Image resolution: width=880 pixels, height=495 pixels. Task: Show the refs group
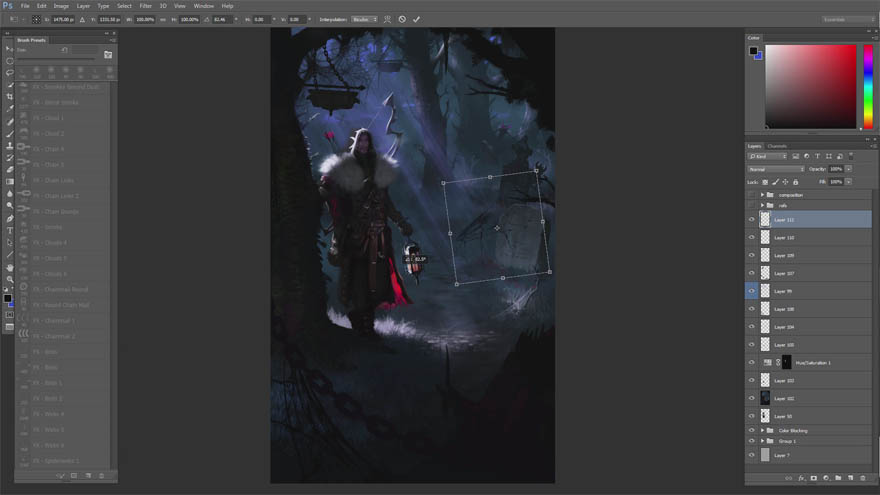pyautogui.click(x=751, y=205)
